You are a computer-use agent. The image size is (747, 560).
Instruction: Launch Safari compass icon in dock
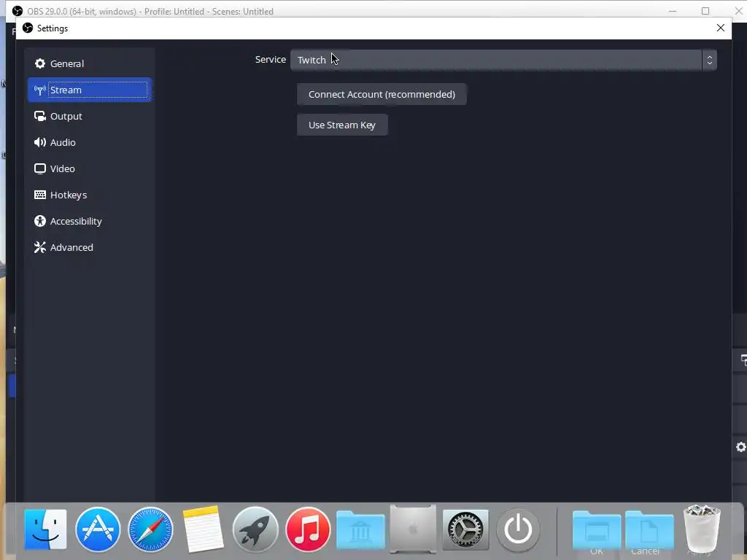[150, 529]
